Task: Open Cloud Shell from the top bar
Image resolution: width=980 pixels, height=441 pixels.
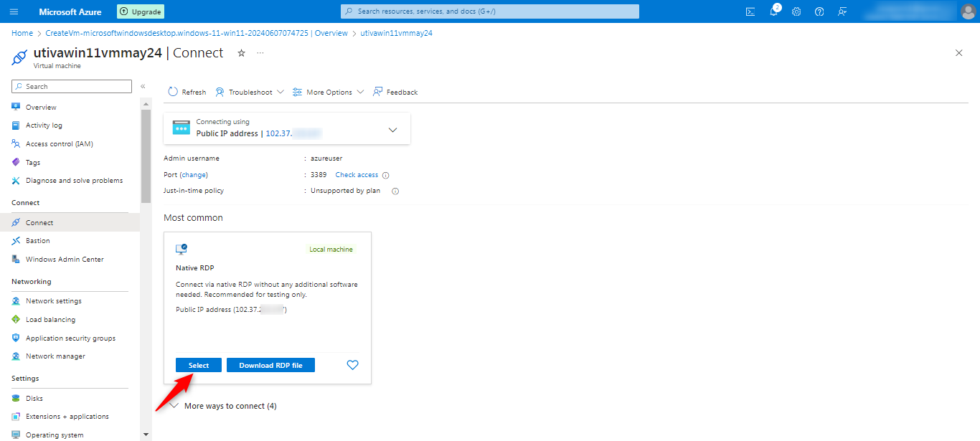Action: pos(750,11)
